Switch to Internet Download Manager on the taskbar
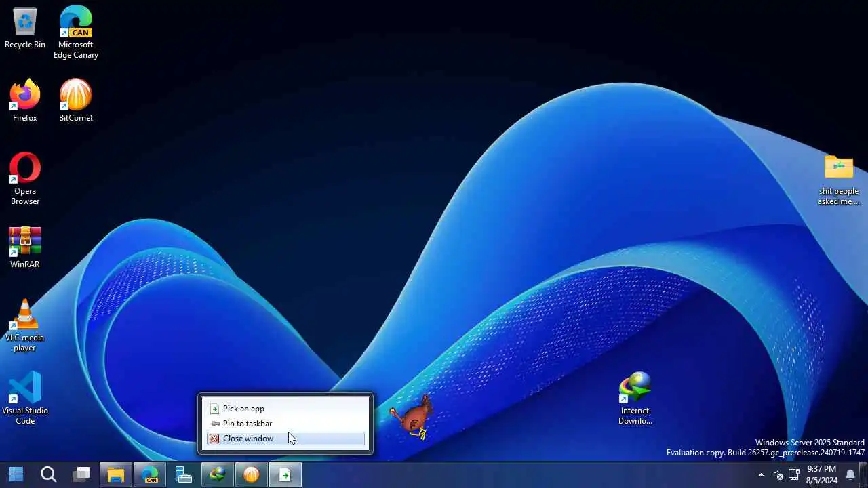 click(218, 474)
